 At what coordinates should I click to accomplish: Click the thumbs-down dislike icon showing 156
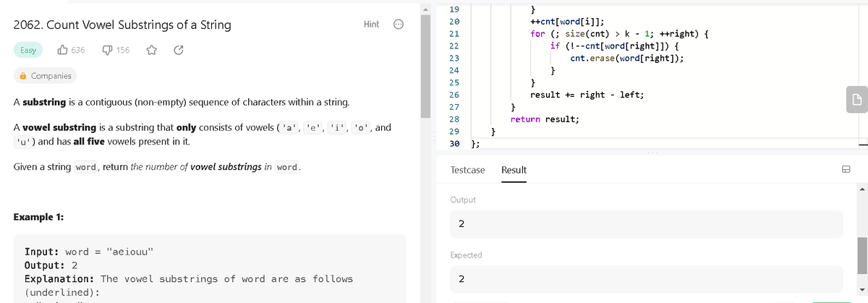[x=107, y=51]
